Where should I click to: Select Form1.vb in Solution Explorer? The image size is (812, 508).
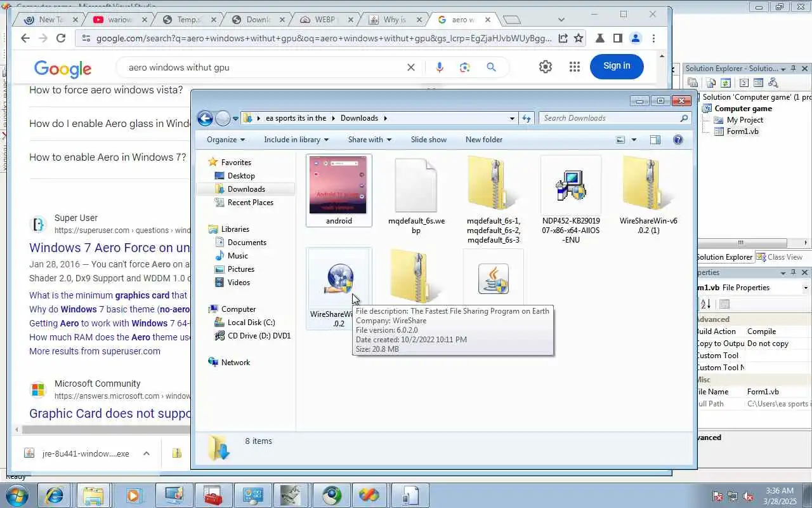[x=742, y=131]
